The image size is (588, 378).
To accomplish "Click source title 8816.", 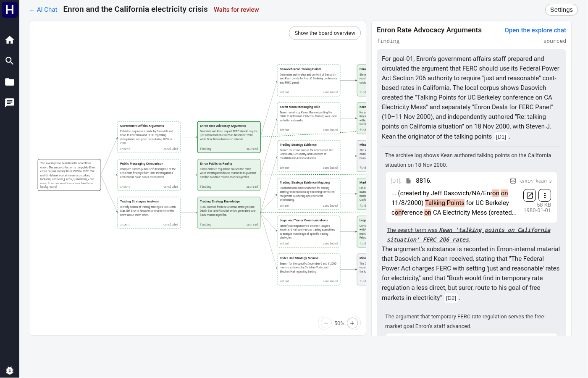I will [424, 181].
